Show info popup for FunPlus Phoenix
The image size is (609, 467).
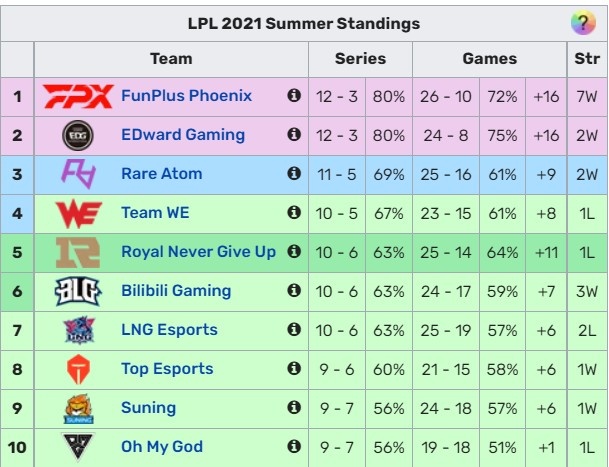click(x=294, y=96)
